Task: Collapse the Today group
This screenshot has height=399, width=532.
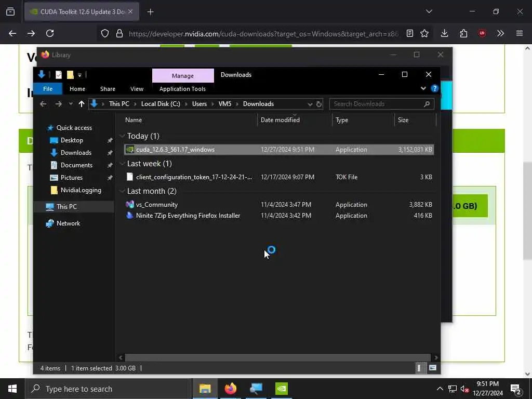Action: (x=122, y=136)
